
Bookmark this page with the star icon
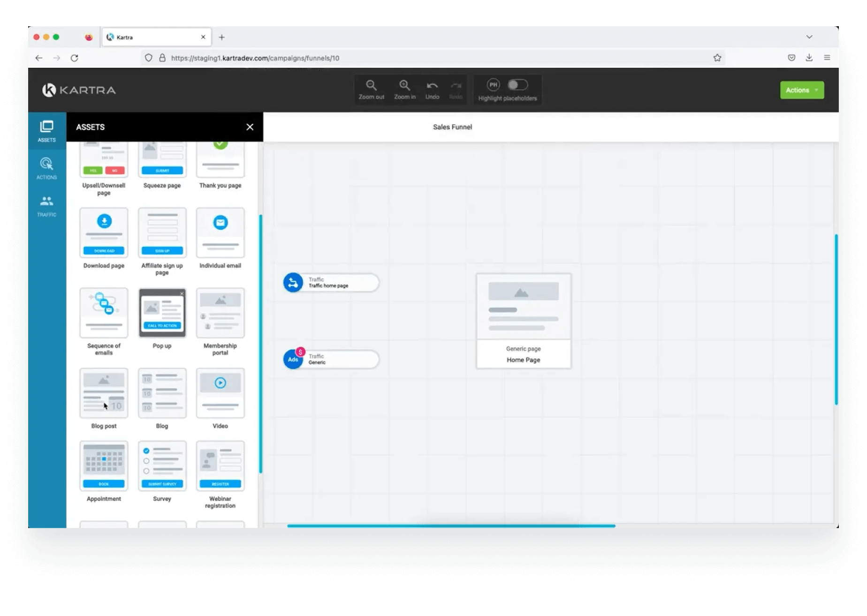pos(717,58)
